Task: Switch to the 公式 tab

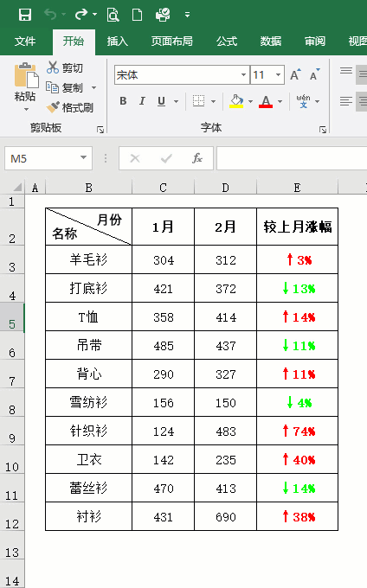Action: tap(227, 41)
